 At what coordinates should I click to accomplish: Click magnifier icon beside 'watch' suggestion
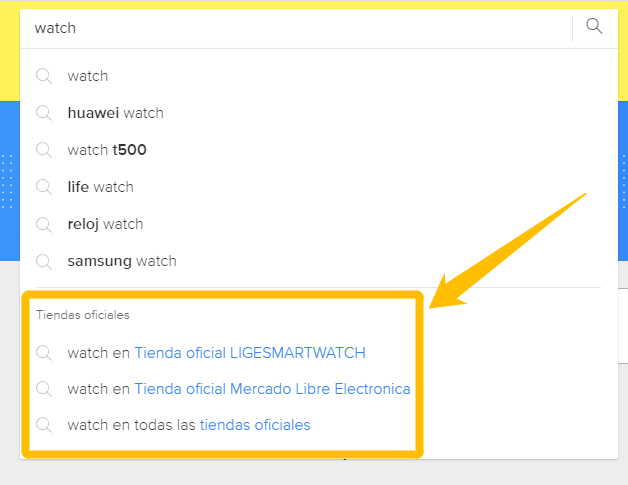[44, 76]
